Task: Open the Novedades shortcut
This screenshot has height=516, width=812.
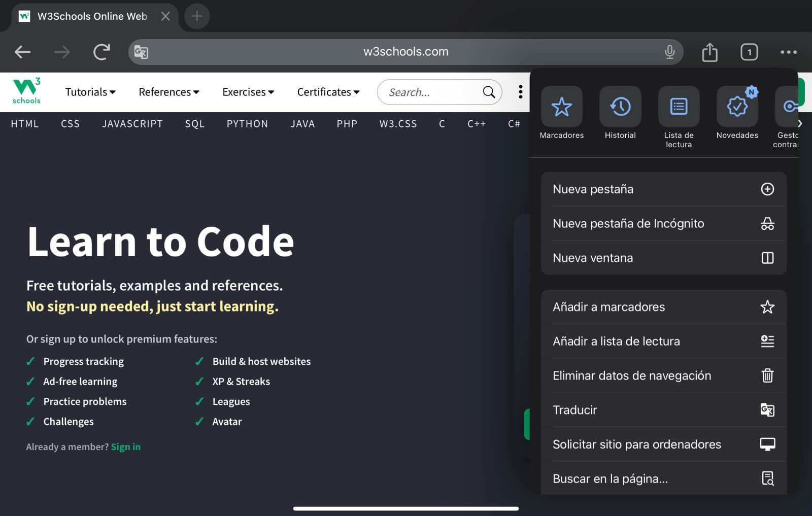Action: click(737, 113)
